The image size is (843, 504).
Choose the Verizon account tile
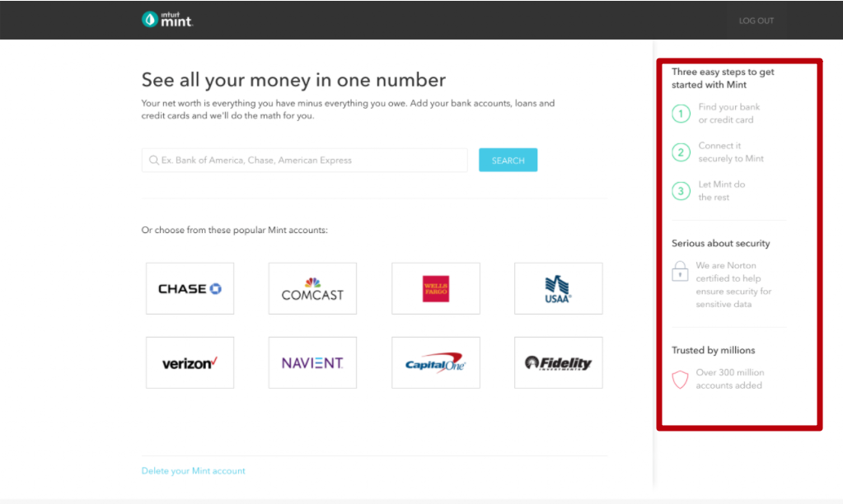click(190, 362)
